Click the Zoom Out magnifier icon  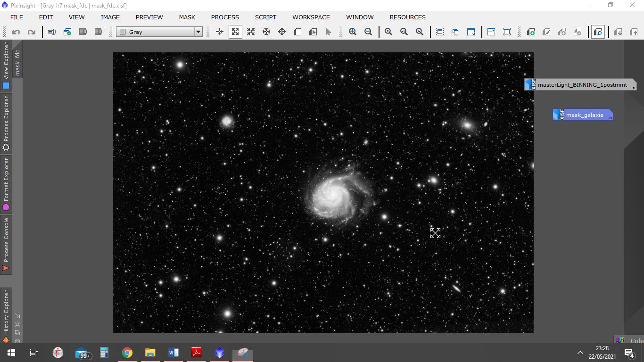point(368,32)
